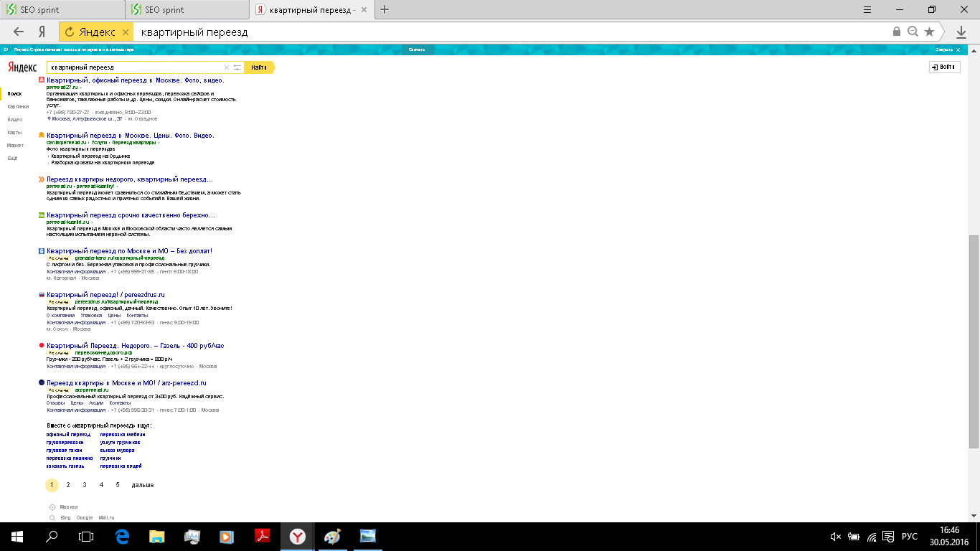The image size is (980, 551).
Task: Open result 'Квартирный, офисный переезд в Москве'
Action: click(136, 80)
